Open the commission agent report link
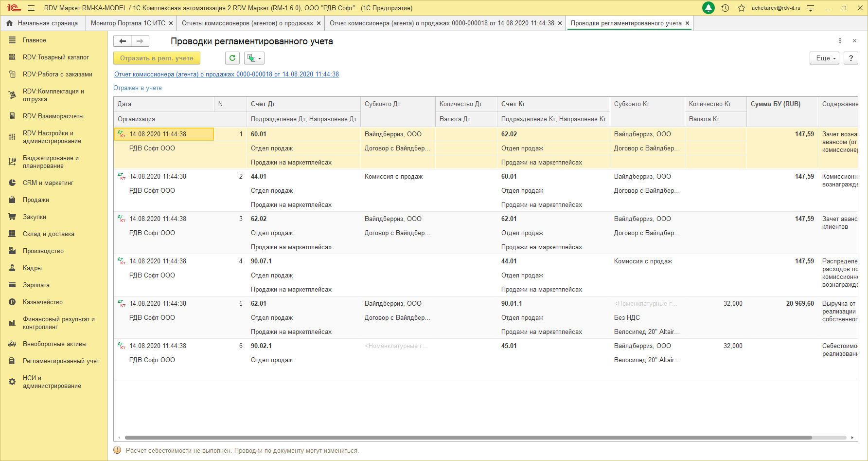868x461 pixels. [227, 74]
